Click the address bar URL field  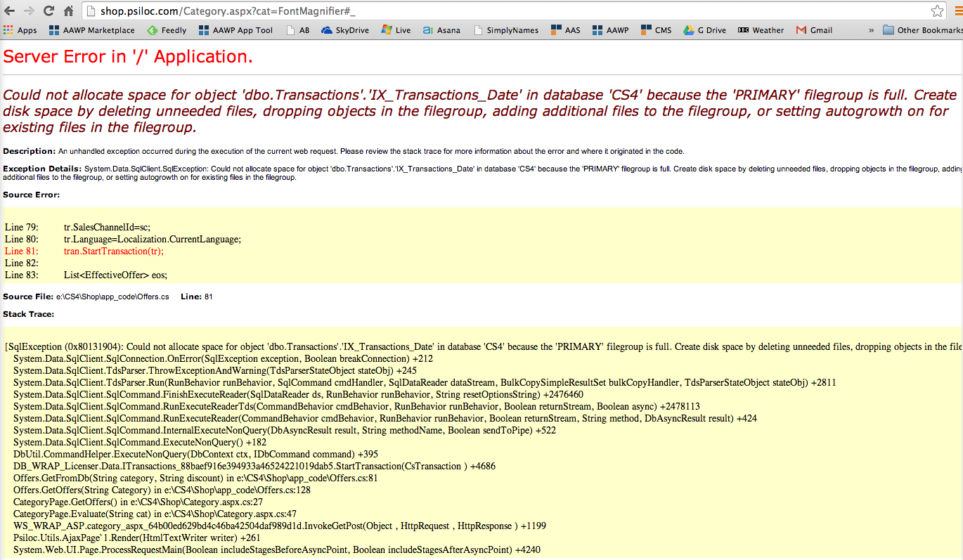pyautogui.click(x=492, y=11)
